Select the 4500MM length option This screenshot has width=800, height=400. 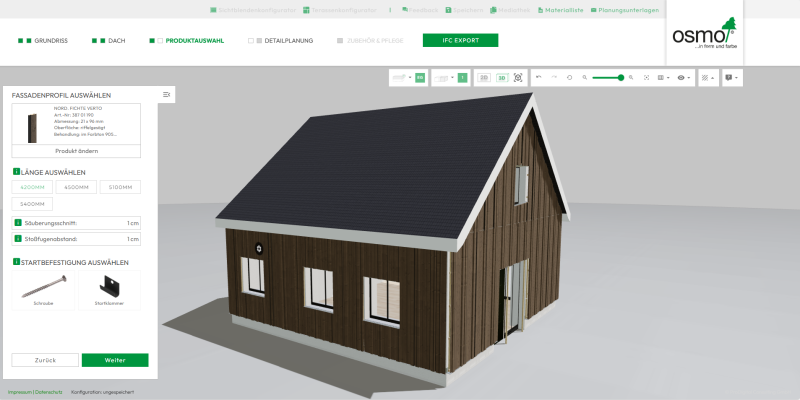tap(77, 187)
